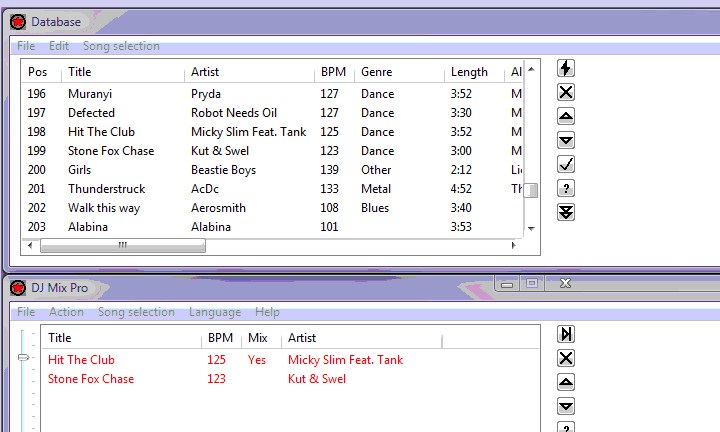
Task: Select Stone Fox Chase in DJ Mix playlist
Action: pyautogui.click(x=91, y=379)
